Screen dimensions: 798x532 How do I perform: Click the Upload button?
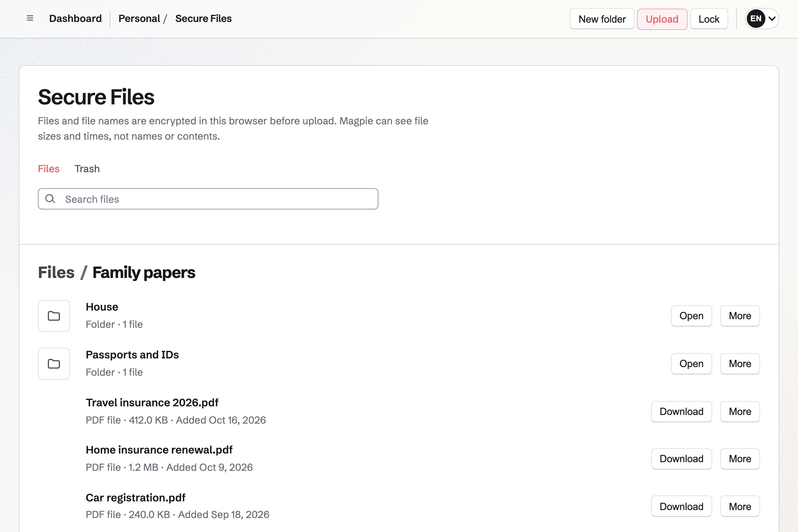662,19
